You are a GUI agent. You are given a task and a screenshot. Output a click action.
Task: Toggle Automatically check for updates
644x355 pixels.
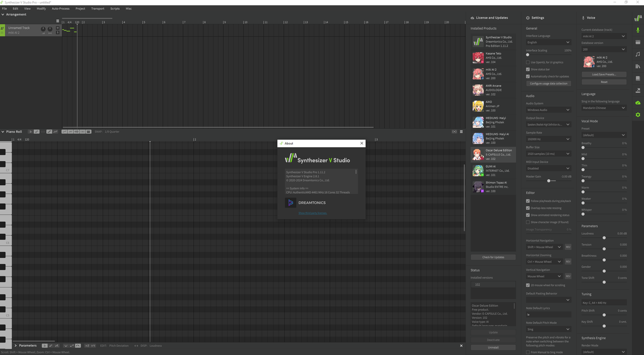click(528, 76)
